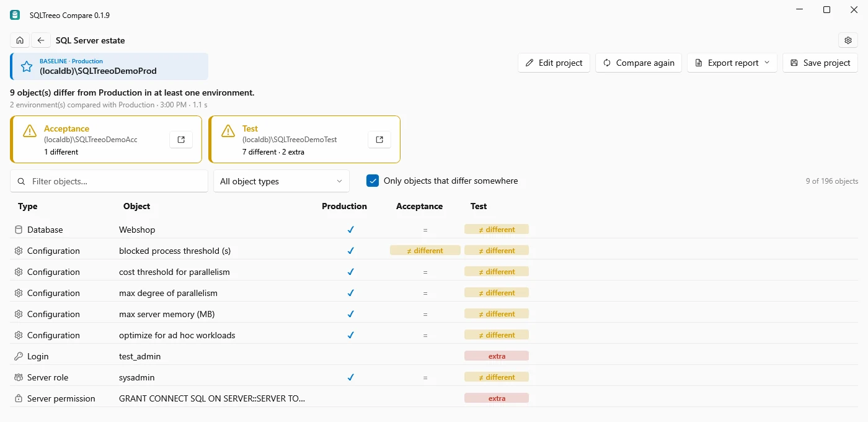Click Production checkmark for optimize for ad hoc
The width and height of the screenshot is (868, 422).
pyautogui.click(x=350, y=335)
